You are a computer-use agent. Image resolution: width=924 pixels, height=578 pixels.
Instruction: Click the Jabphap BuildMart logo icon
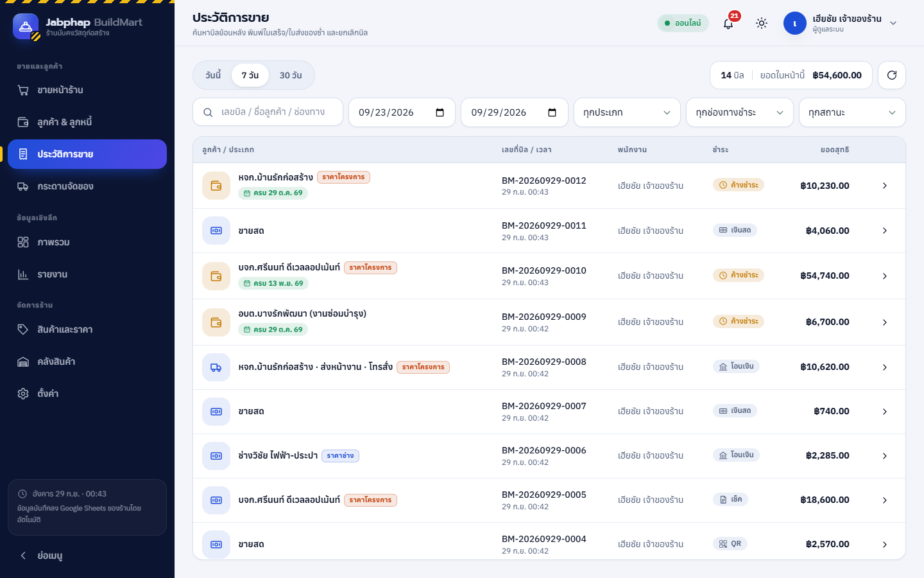tap(26, 27)
